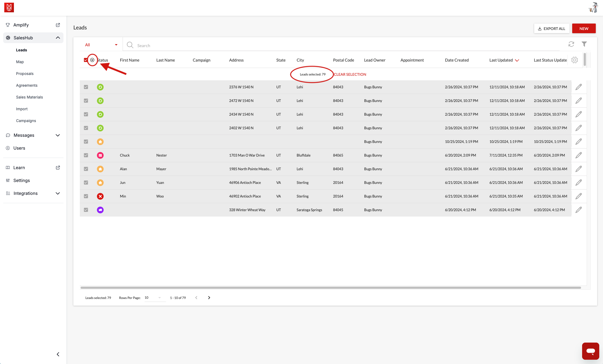Edit lead at 2472 W 1540 N
The width and height of the screenshot is (603, 364).
[x=579, y=101]
